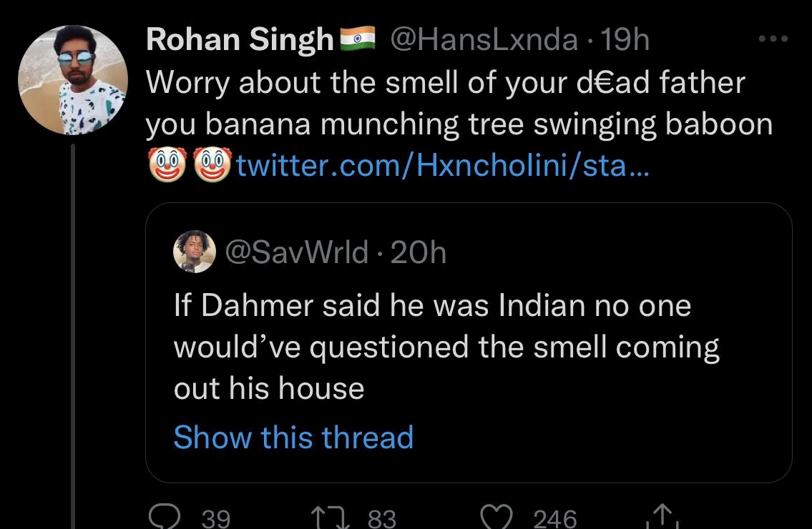Click the 20h timestamp in quoted tweet

[417, 252]
